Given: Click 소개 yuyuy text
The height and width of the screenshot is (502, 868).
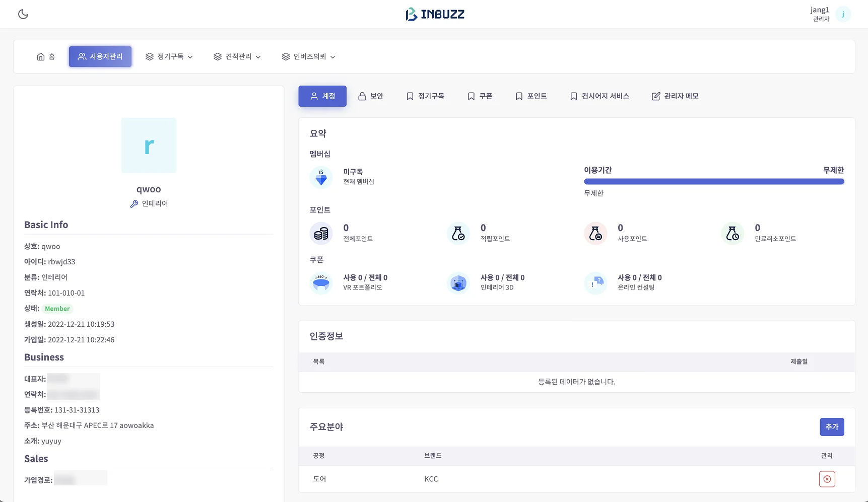Looking at the screenshot, I should click(x=43, y=441).
